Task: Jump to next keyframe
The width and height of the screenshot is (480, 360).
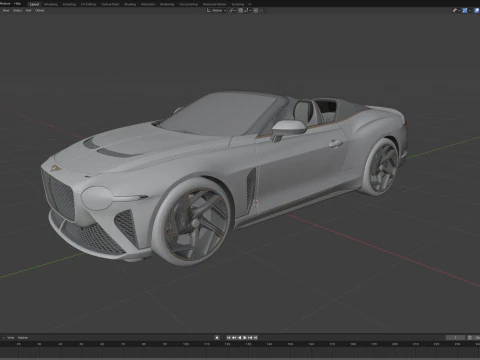Action: (250, 338)
